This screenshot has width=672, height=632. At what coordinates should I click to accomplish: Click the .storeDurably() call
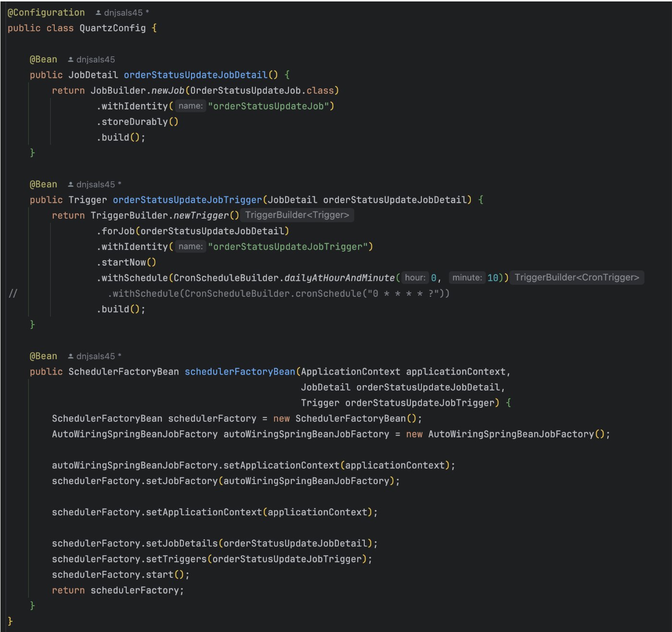point(138,122)
